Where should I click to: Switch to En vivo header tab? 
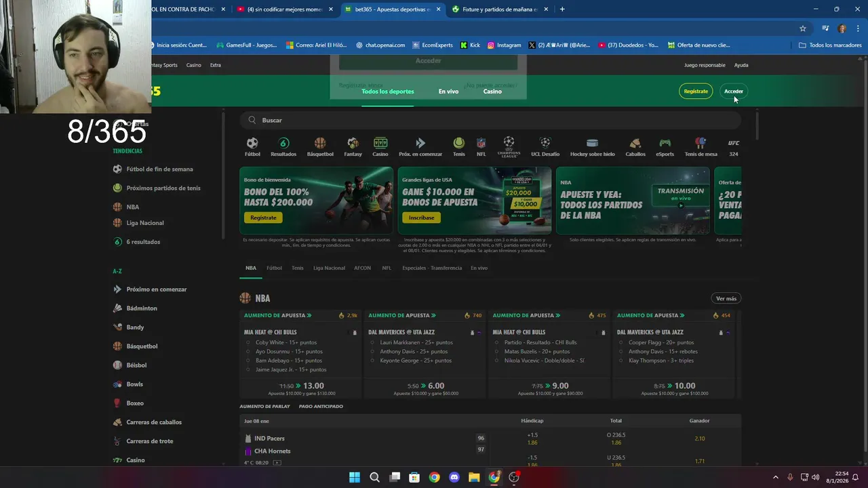coord(448,91)
